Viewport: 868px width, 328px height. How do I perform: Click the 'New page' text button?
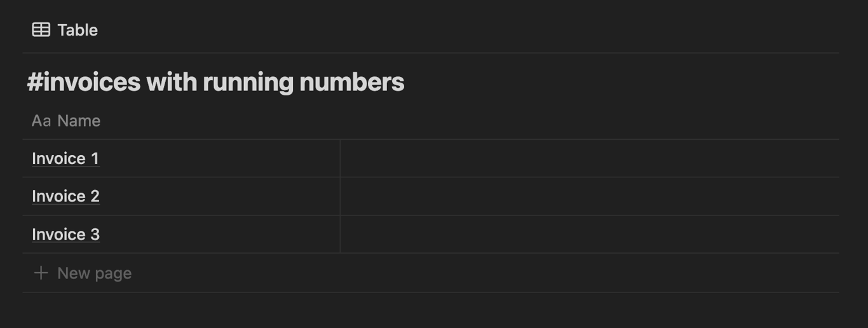click(x=95, y=273)
